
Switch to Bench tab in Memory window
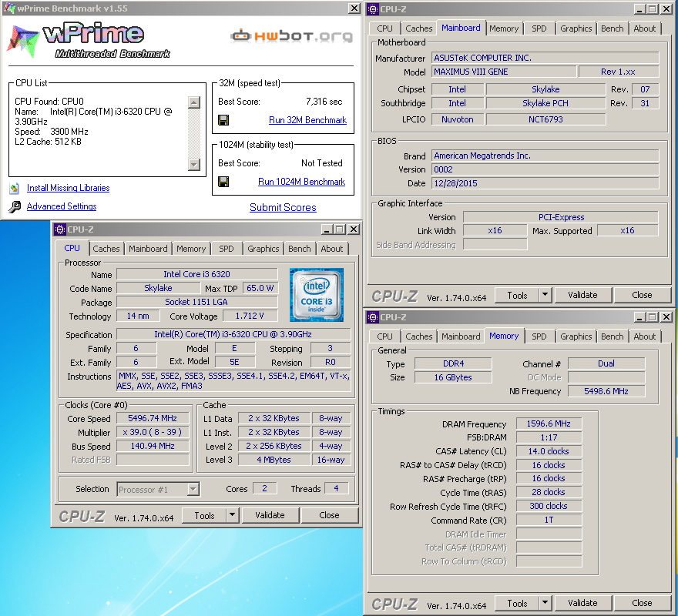(613, 336)
